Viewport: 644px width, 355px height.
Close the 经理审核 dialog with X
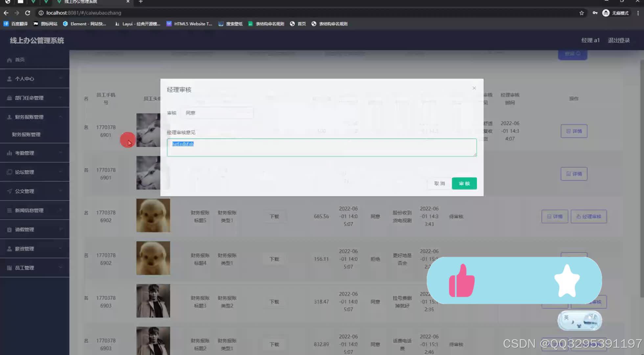click(474, 88)
